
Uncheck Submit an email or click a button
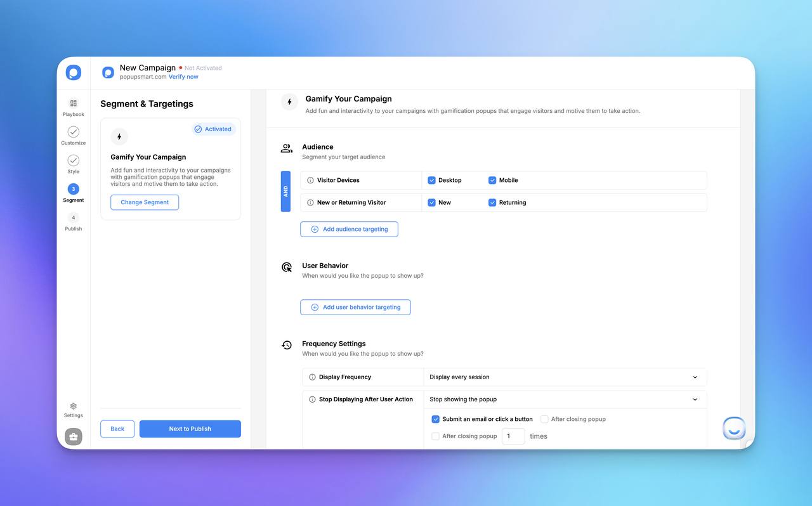(x=436, y=419)
